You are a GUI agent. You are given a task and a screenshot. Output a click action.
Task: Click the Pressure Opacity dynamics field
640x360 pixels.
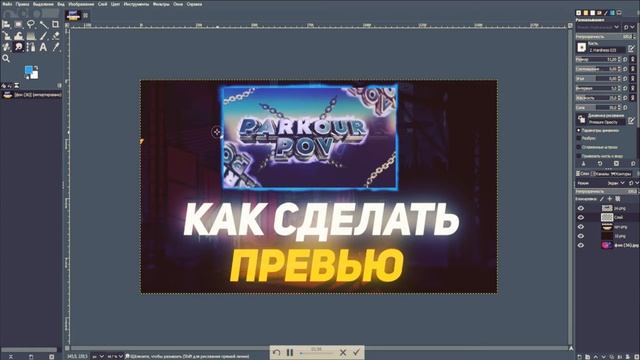coord(607,122)
